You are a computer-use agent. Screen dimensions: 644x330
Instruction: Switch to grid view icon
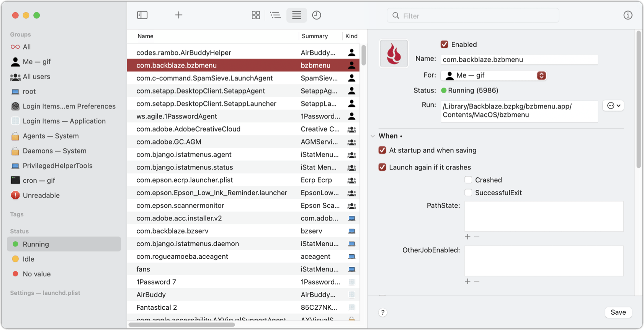(x=256, y=15)
